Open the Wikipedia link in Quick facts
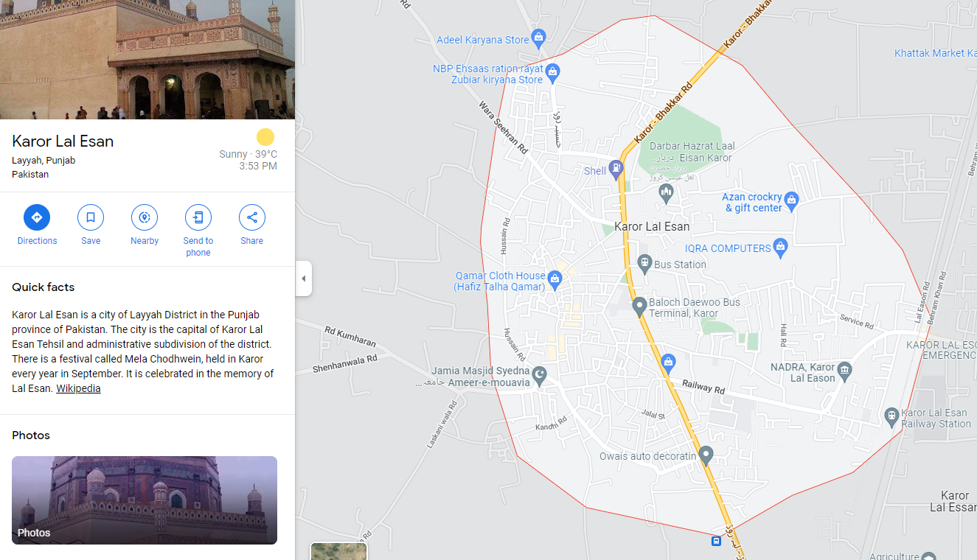This screenshot has height=560, width=977. [78, 388]
